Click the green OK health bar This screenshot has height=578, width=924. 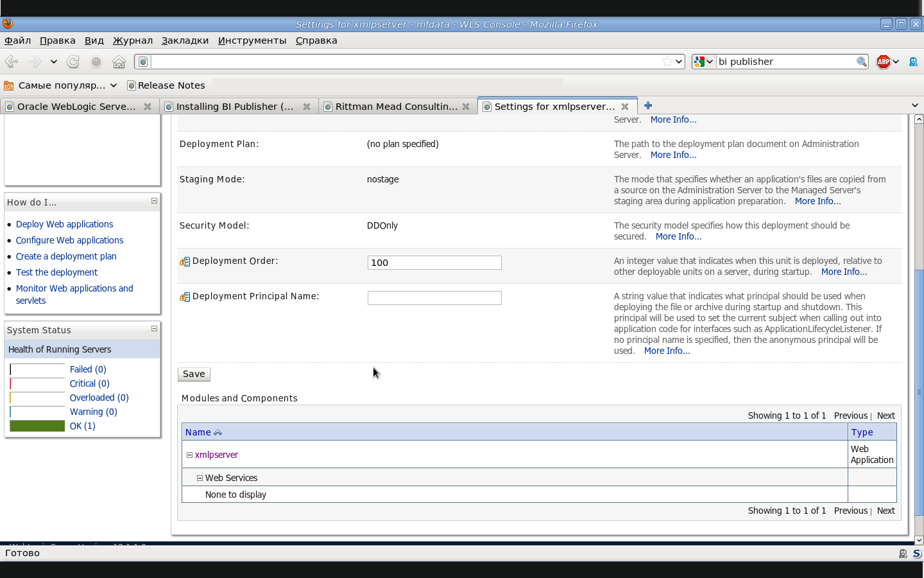tap(37, 426)
